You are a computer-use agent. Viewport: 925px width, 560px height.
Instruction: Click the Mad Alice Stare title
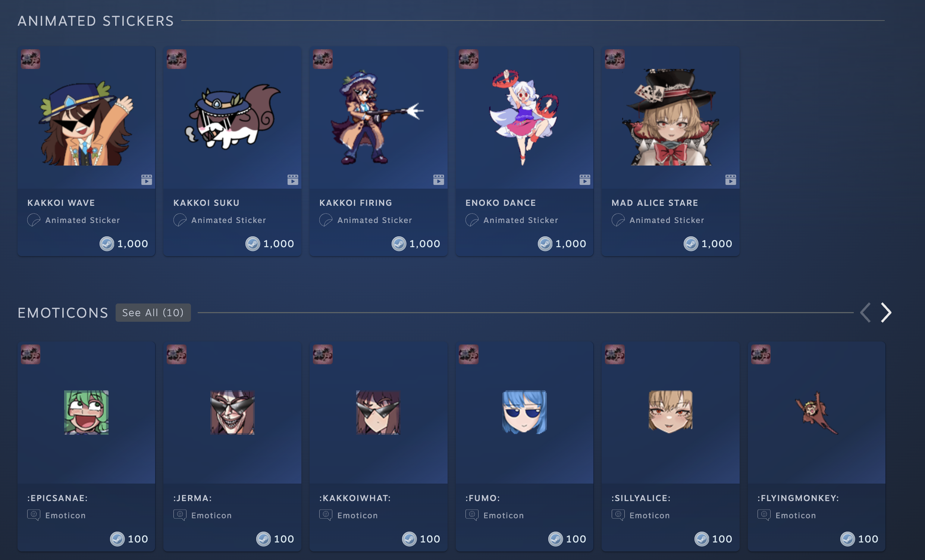(655, 203)
